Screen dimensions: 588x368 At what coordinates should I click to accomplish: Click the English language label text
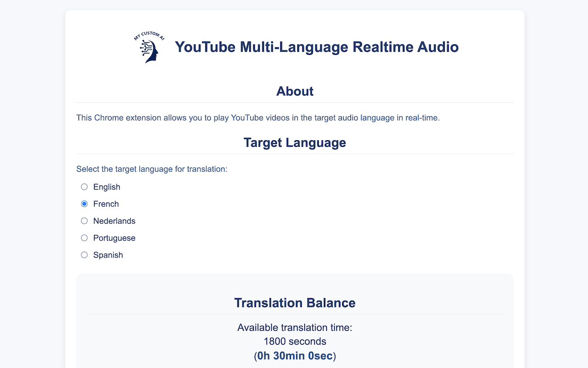(x=107, y=187)
